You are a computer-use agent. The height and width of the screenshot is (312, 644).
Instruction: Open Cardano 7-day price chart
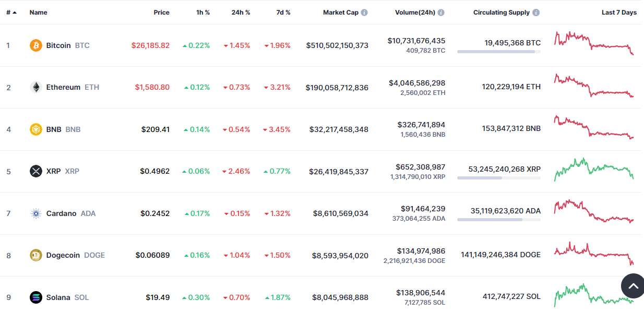pos(594,211)
